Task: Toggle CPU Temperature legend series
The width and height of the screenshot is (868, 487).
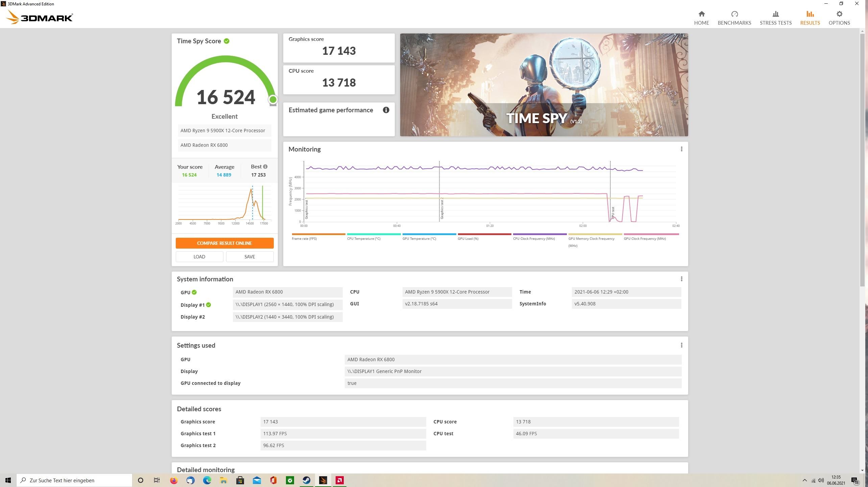Action: pyautogui.click(x=373, y=237)
